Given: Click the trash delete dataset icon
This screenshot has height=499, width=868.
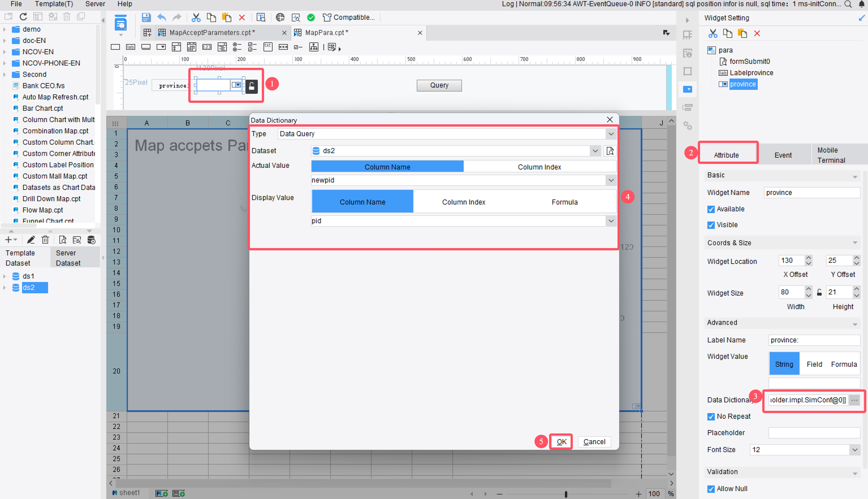Looking at the screenshot, I should (x=45, y=240).
